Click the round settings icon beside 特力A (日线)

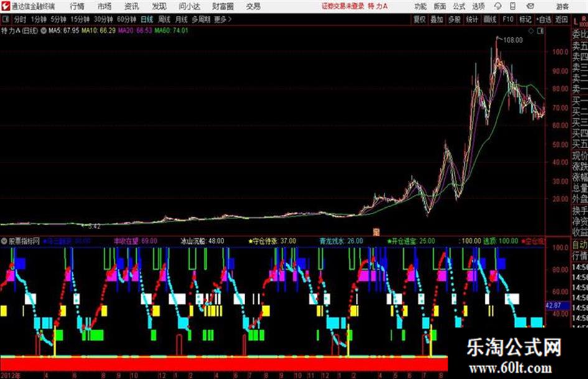tap(44, 30)
